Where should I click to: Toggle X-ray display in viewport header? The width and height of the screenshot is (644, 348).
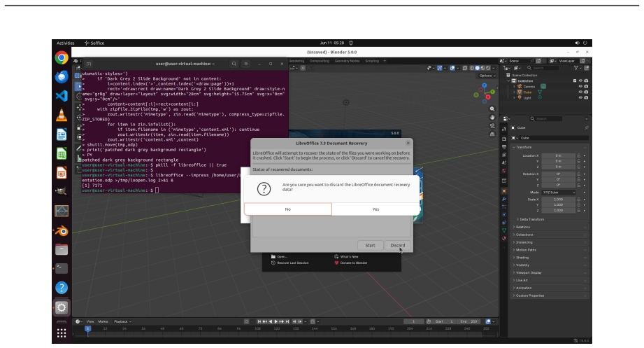465,69
